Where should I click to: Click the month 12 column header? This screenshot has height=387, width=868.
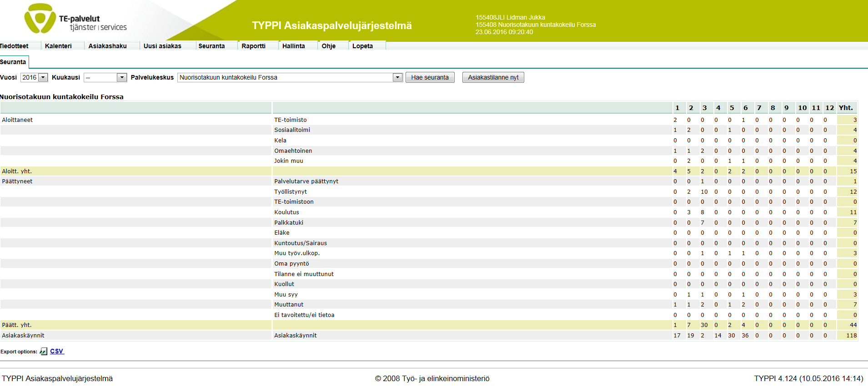829,108
